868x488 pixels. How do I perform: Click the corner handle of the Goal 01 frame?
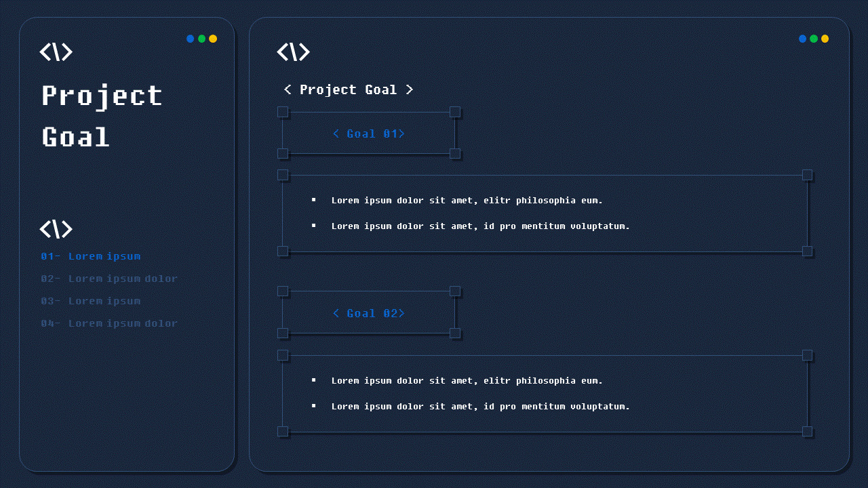tap(283, 112)
